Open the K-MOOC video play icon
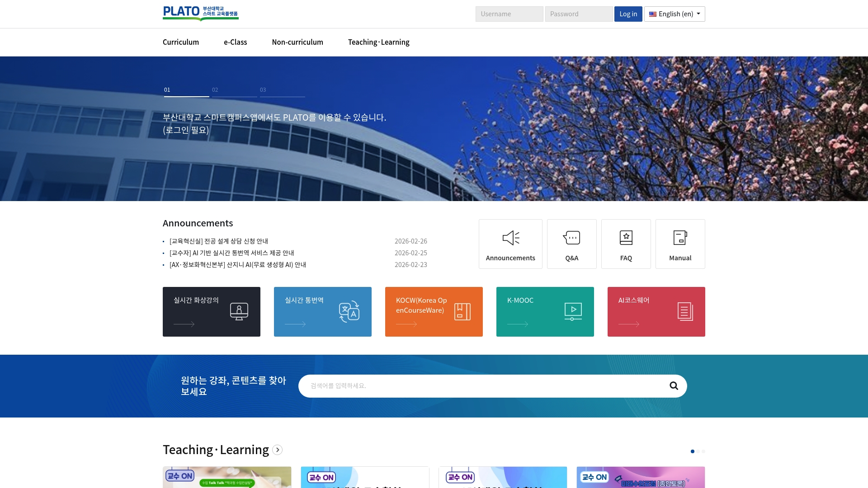This screenshot has height=488, width=868. coord(572,311)
